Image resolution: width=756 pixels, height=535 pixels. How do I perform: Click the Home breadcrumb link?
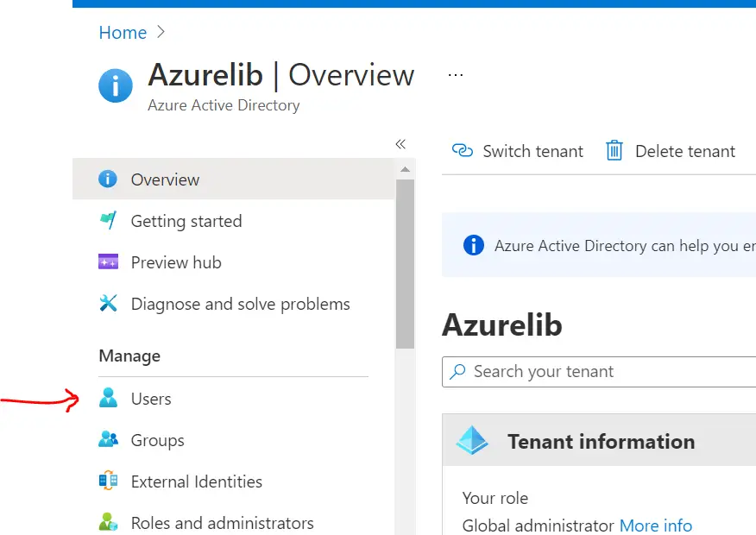(123, 33)
